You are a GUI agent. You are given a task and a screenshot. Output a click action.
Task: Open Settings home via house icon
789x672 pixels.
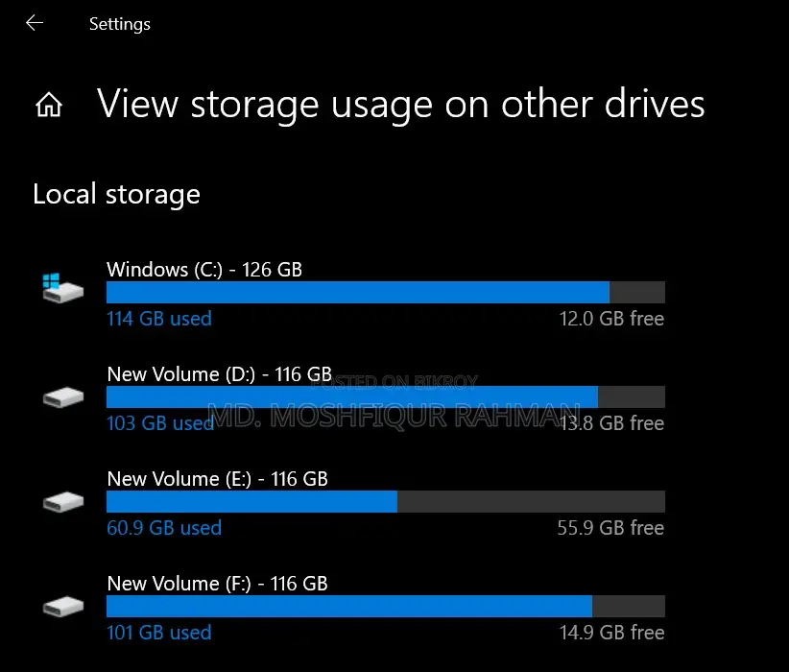click(49, 105)
